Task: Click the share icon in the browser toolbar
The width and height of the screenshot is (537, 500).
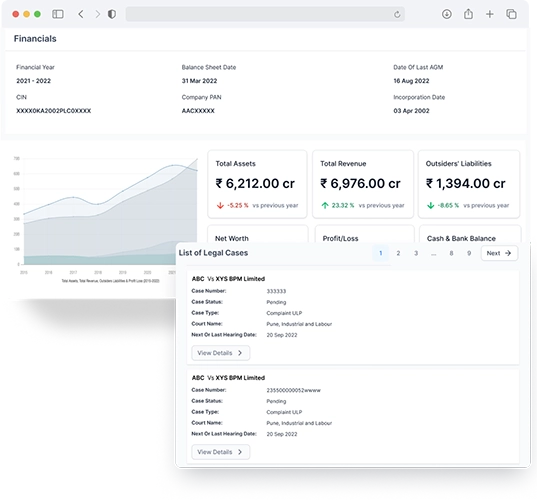Action: pyautogui.click(x=468, y=14)
